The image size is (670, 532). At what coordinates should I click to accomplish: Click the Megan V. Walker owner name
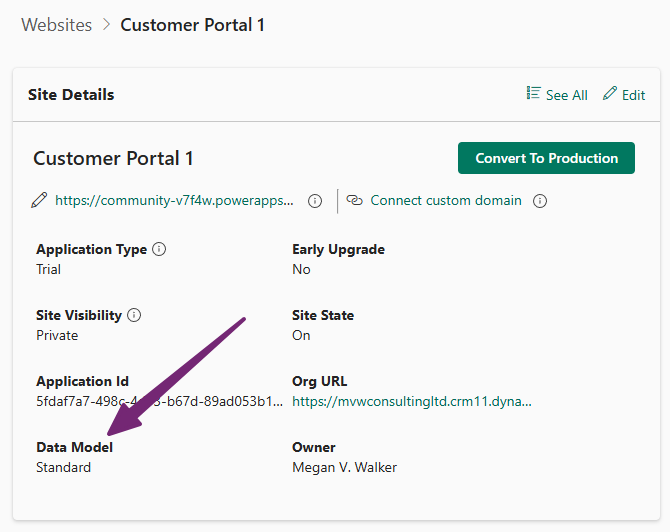click(344, 467)
